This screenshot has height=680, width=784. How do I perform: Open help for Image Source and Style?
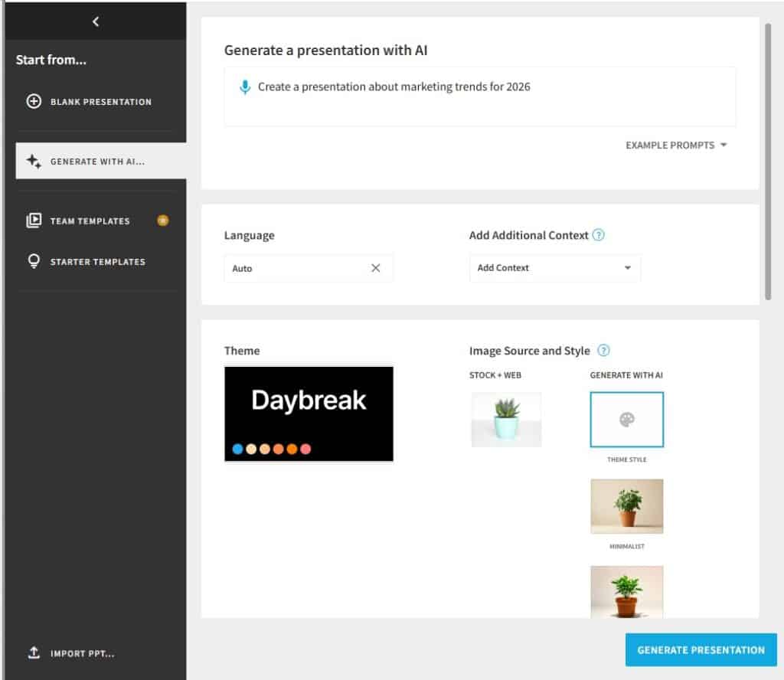[x=603, y=351]
